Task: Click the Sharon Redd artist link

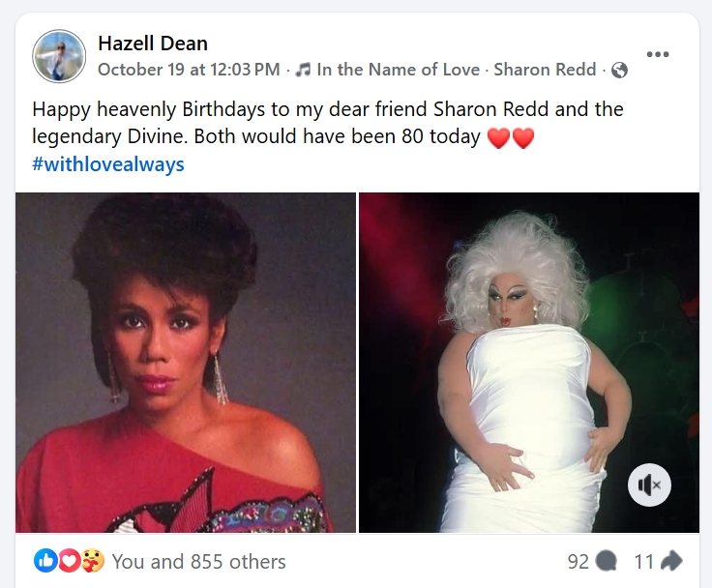Action: coord(547,70)
